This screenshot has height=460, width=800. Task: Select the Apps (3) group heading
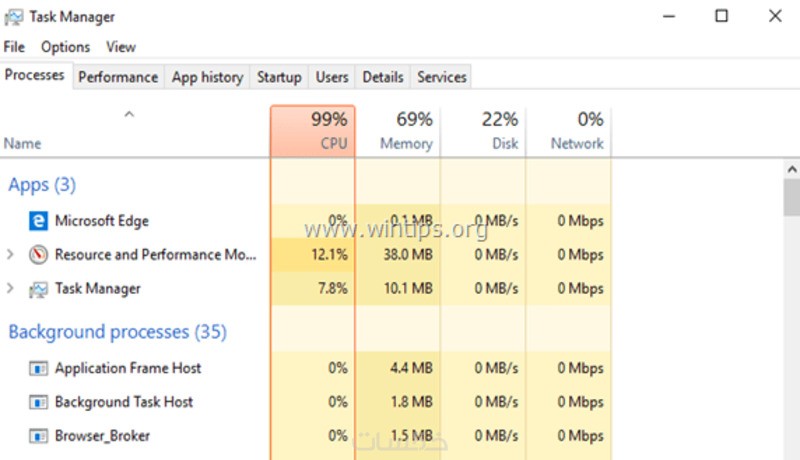42,185
